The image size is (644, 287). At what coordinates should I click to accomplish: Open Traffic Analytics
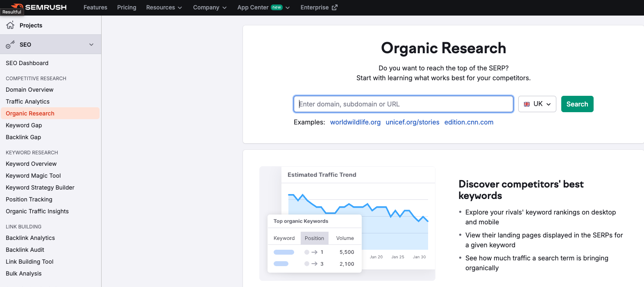[x=27, y=102]
